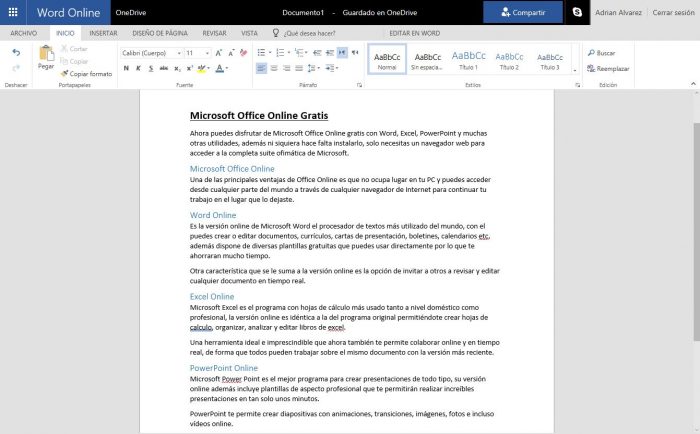Switch to the VISTA tab
The image size is (700, 434).
pos(249,33)
